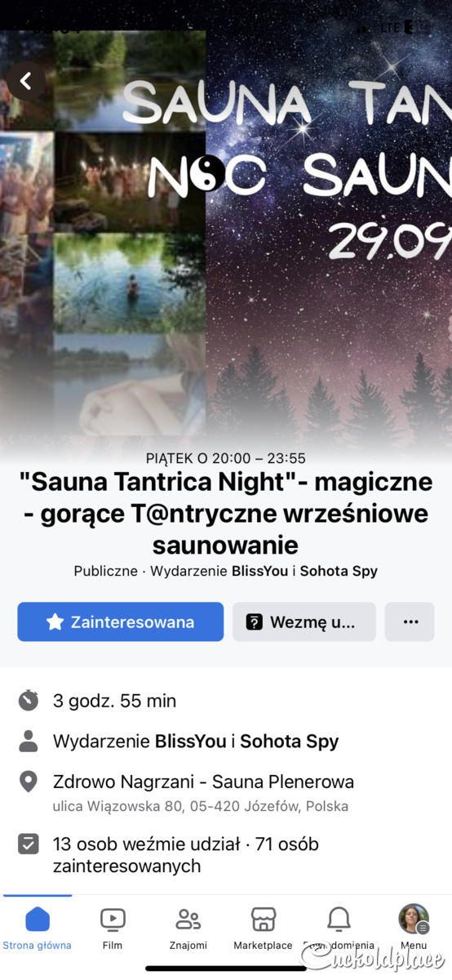
Task: Open the three-dot more options menu
Action: (x=410, y=621)
